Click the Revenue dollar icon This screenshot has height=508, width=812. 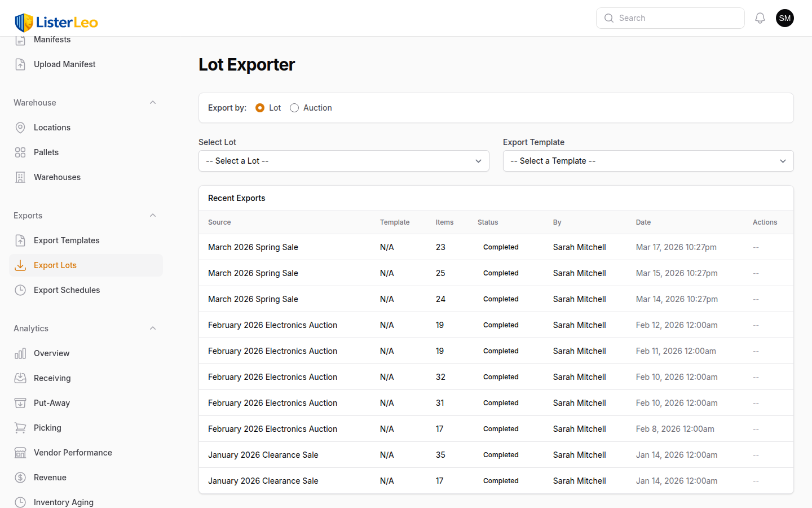click(x=20, y=477)
